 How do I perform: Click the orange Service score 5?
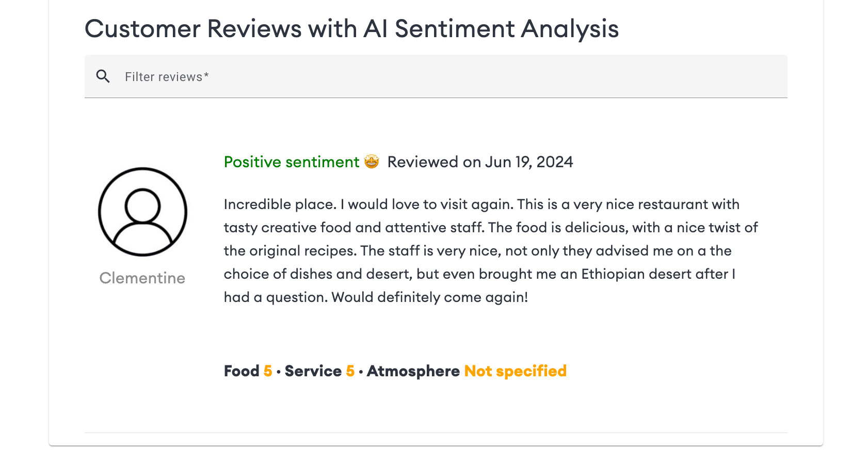pos(350,371)
